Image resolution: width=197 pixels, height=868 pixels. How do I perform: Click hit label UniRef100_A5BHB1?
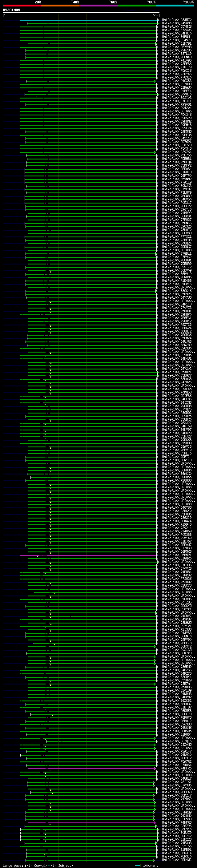coord(177,159)
